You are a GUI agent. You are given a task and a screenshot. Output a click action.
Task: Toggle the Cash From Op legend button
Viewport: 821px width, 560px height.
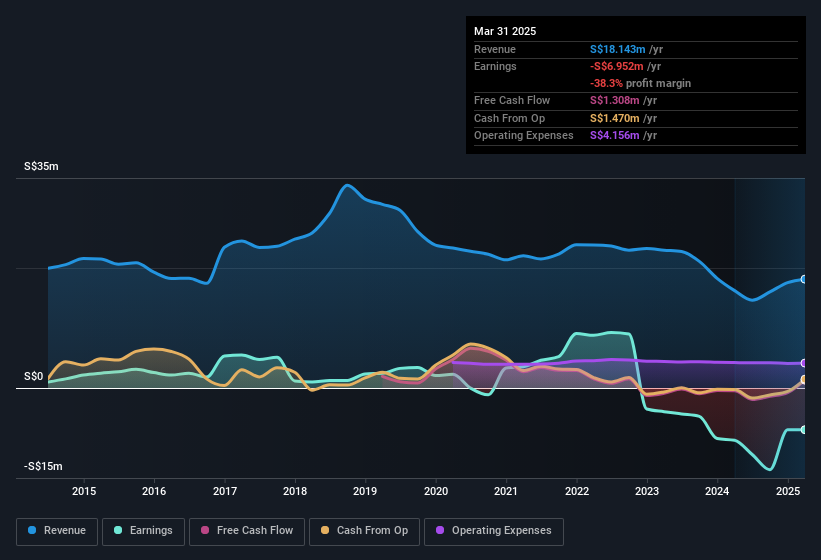point(364,531)
